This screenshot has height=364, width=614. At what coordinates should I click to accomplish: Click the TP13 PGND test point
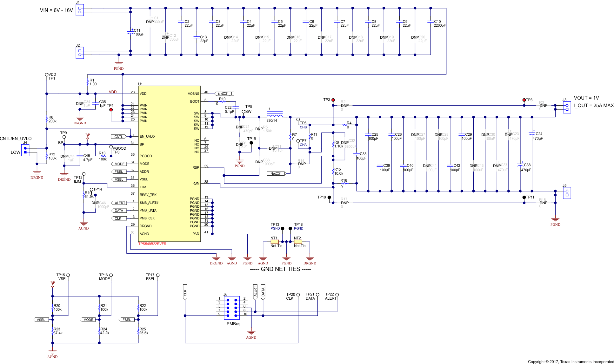coord(283,228)
